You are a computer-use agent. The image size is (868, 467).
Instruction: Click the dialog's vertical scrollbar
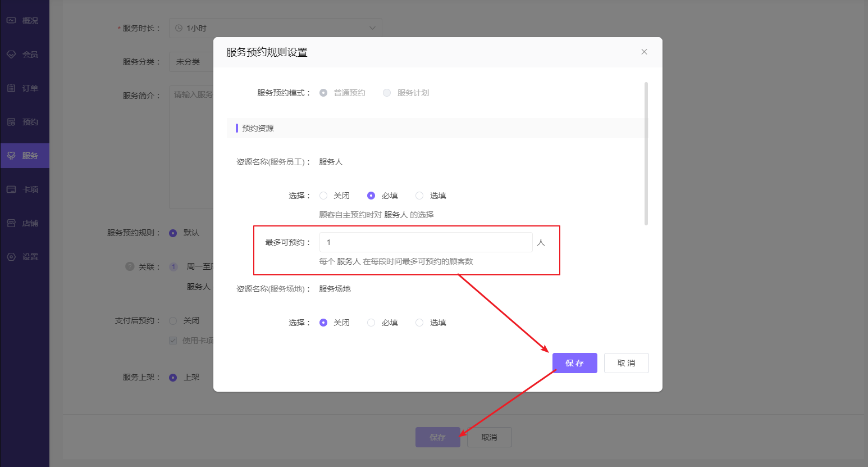646,153
